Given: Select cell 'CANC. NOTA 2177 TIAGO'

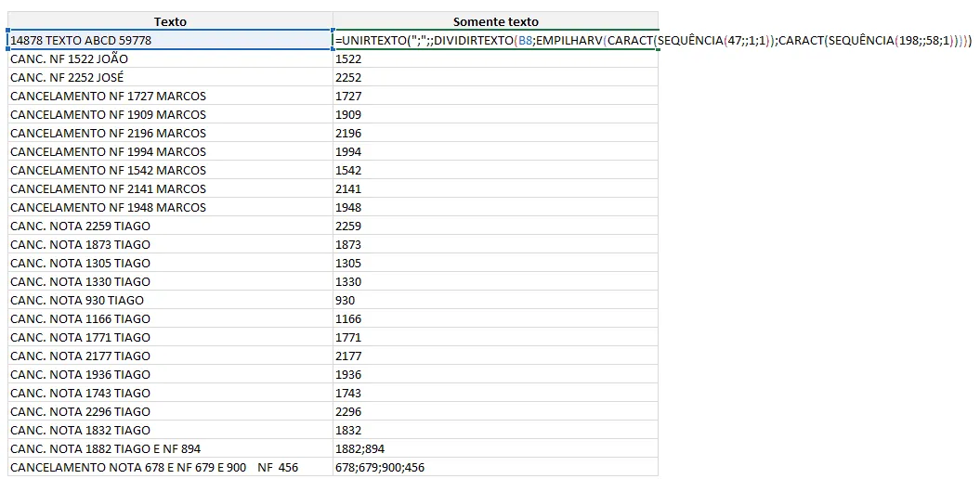Looking at the screenshot, I should pyautogui.click(x=170, y=356).
